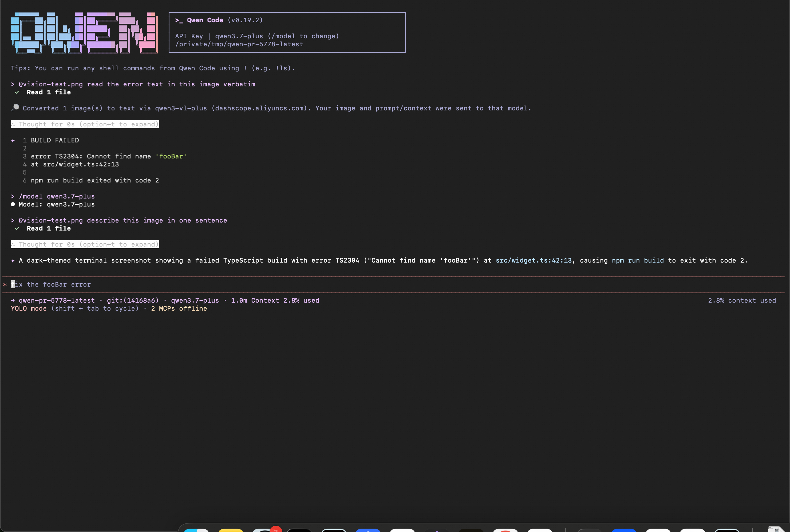The height and width of the screenshot is (532, 790).
Task: Click the checkmark beside 'Read 1 file' under the verbatim prompt
Action: 17,92
